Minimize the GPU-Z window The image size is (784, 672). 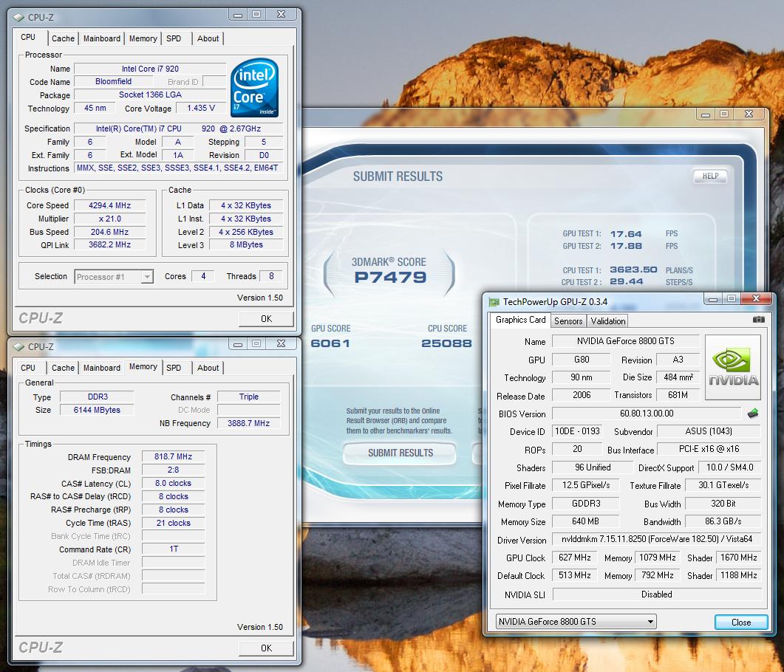pos(713,299)
